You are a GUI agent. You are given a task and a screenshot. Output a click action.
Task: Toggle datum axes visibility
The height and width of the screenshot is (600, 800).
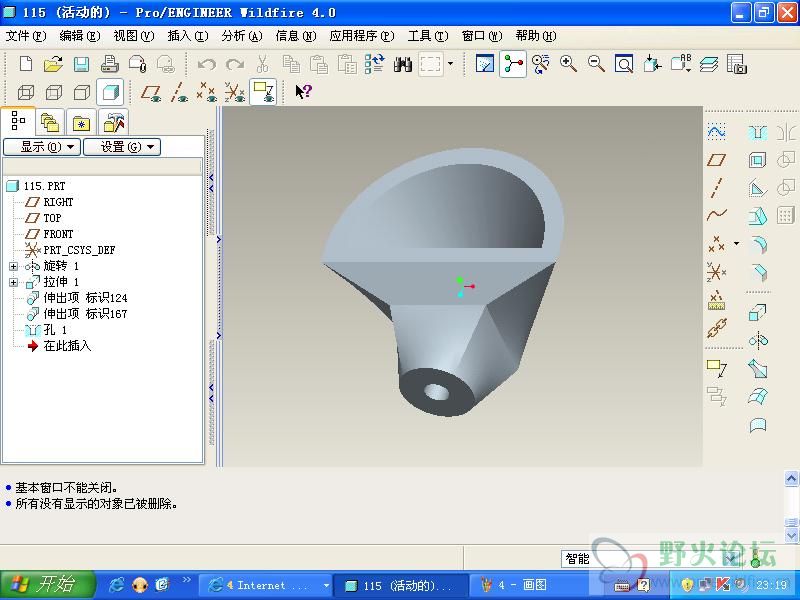click(179, 92)
